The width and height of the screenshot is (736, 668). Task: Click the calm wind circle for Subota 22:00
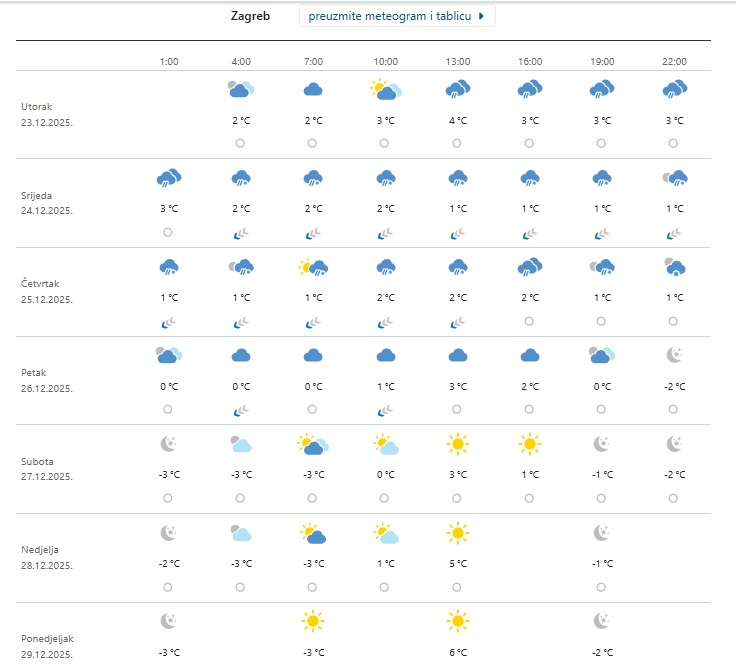coord(673,498)
